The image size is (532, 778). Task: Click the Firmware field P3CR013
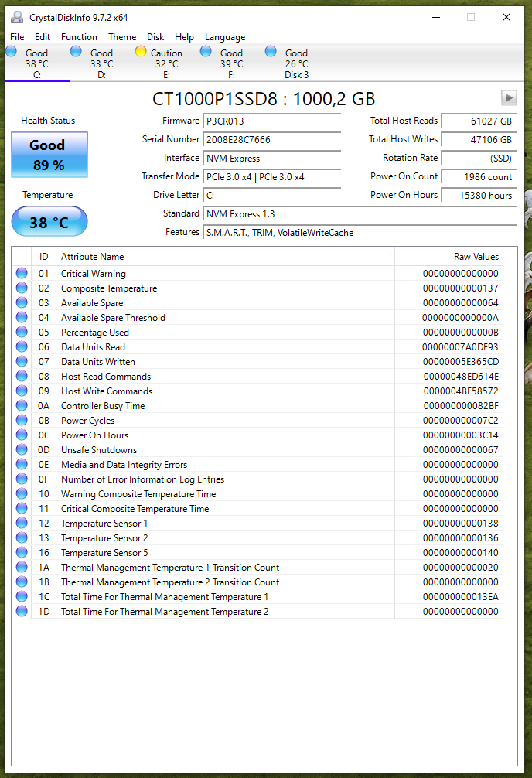click(272, 121)
